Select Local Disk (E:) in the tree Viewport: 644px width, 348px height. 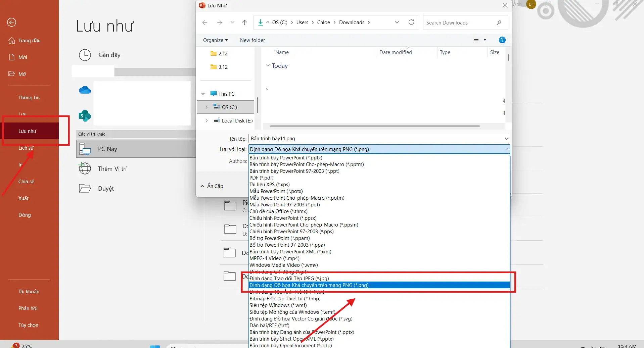tap(234, 121)
